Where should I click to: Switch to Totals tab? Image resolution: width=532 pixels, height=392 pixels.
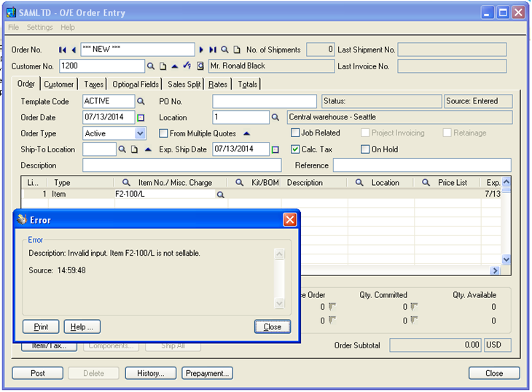247,84
